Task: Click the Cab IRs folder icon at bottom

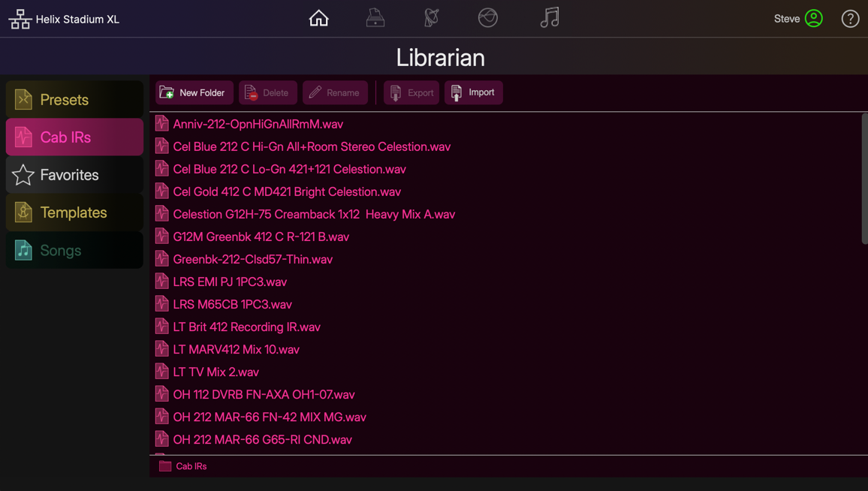Action: point(164,465)
